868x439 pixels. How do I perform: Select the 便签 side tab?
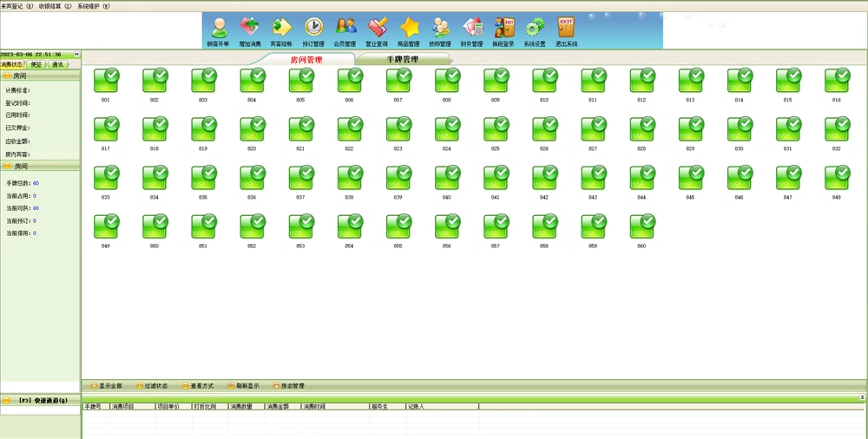click(36, 65)
